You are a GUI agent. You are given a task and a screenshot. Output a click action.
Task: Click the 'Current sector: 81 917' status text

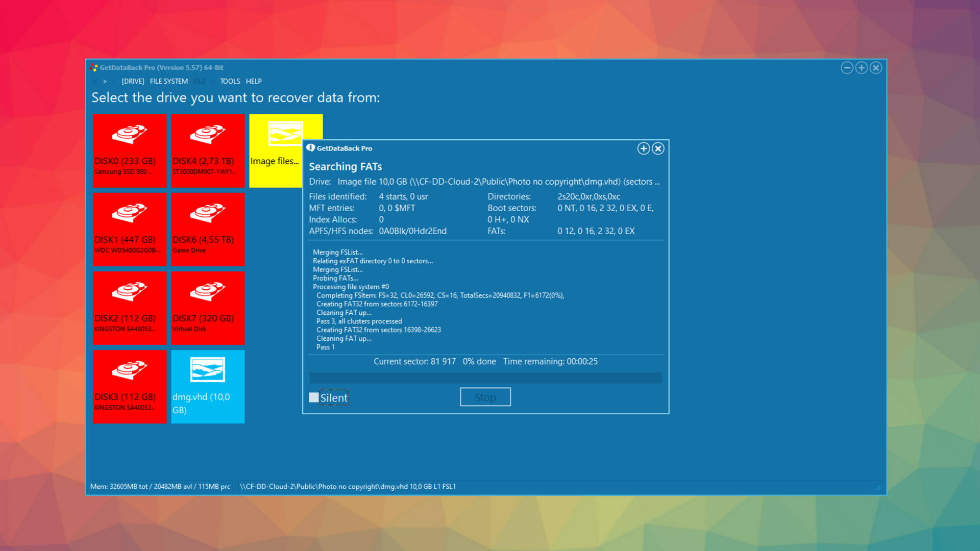(414, 361)
